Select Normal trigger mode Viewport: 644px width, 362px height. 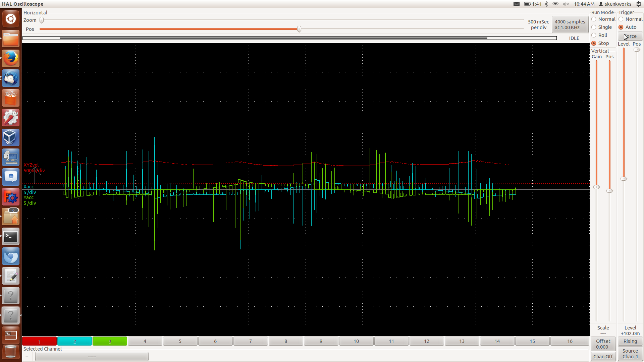coord(631,19)
